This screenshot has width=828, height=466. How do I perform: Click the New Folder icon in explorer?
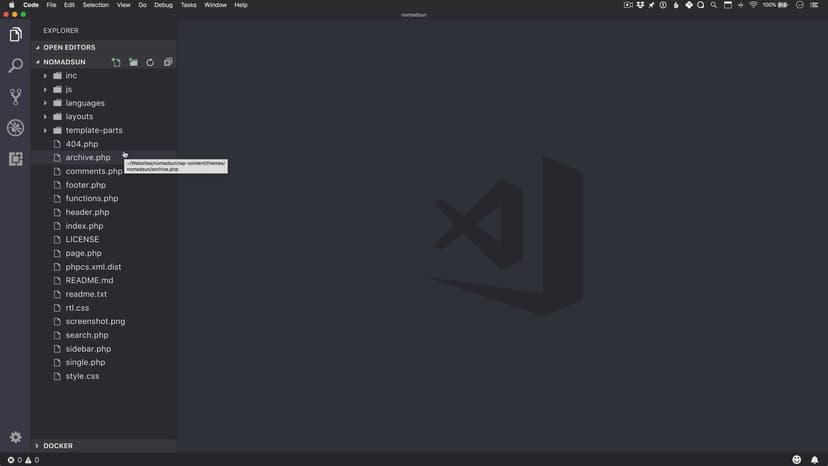133,62
